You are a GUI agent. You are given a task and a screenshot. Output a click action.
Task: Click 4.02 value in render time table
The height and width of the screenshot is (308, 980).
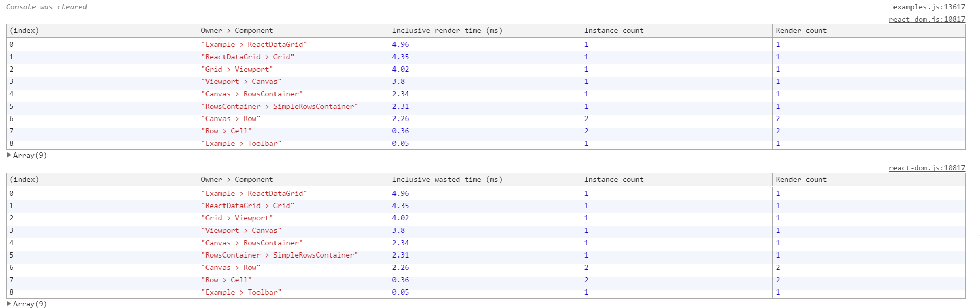(x=401, y=69)
